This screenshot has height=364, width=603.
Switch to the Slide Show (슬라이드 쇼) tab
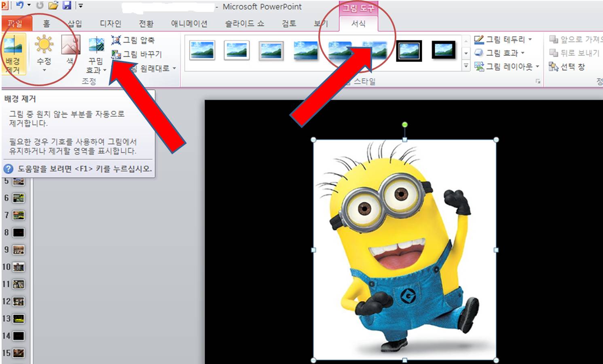pyautogui.click(x=244, y=23)
